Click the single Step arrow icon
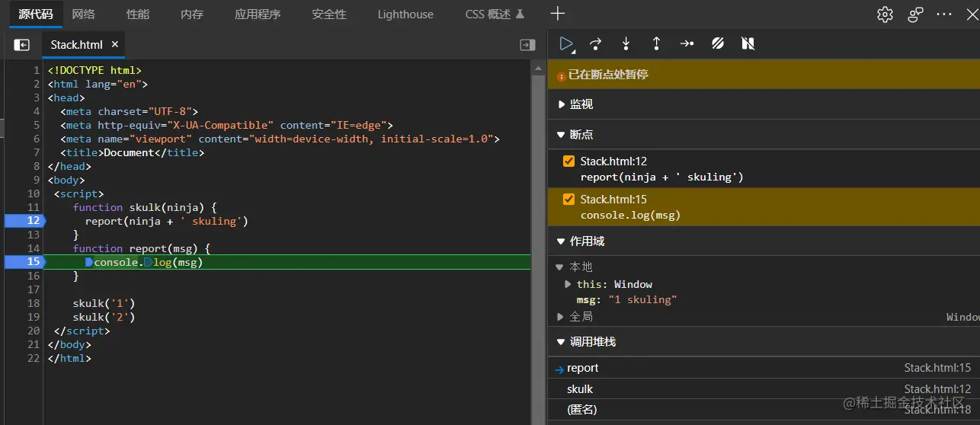This screenshot has width=980, height=425. coord(687,44)
